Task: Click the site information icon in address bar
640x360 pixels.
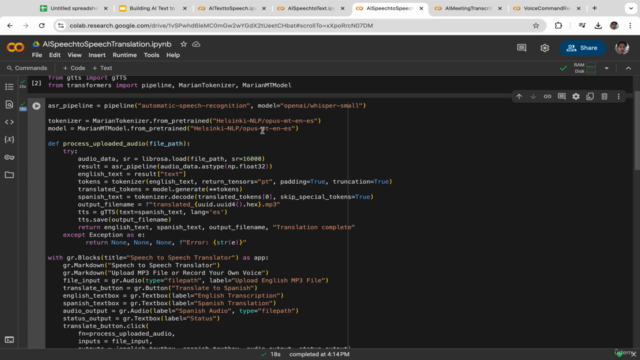Action: click(x=61, y=26)
